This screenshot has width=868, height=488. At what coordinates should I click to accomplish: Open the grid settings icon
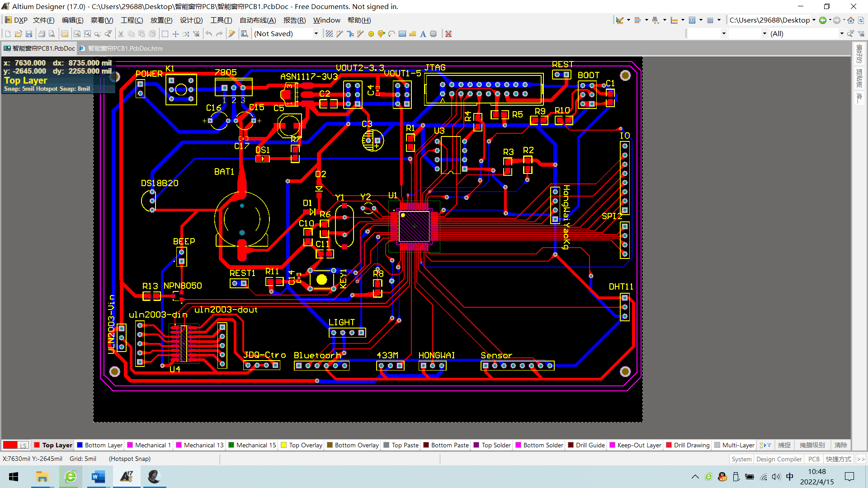[x=710, y=20]
